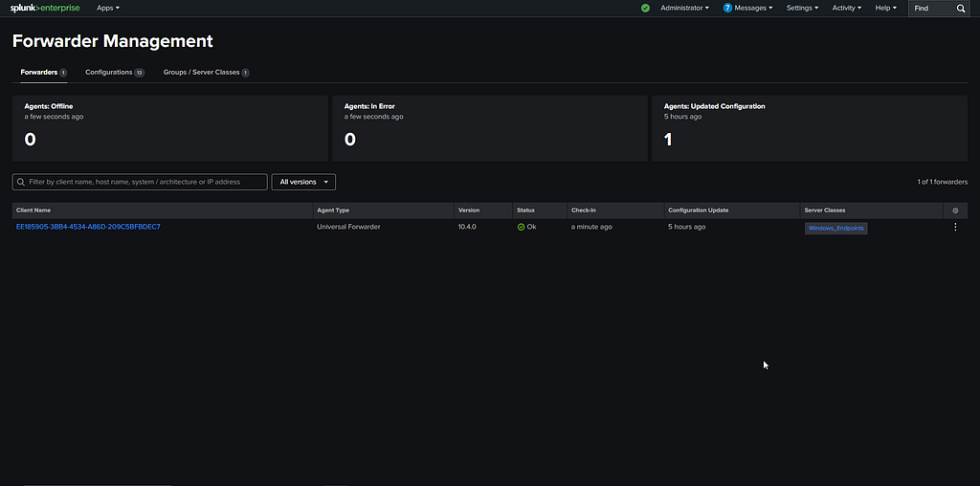Viewport: 980px width, 486px height.
Task: Click the '5 hours ago' row cell
Action: 687,227
